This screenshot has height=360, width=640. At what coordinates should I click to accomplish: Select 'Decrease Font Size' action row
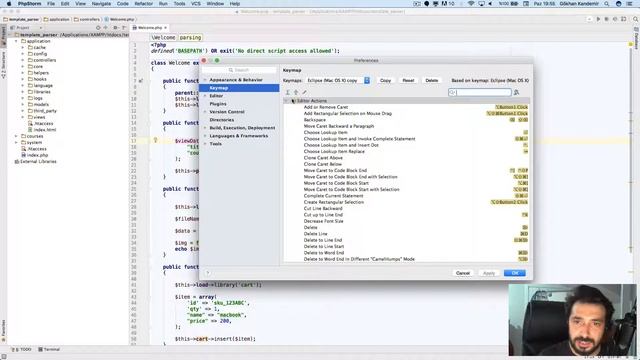pos(406,221)
